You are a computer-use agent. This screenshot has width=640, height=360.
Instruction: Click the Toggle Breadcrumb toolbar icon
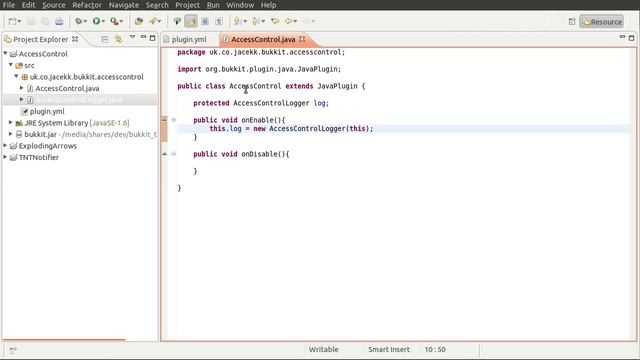click(177, 21)
